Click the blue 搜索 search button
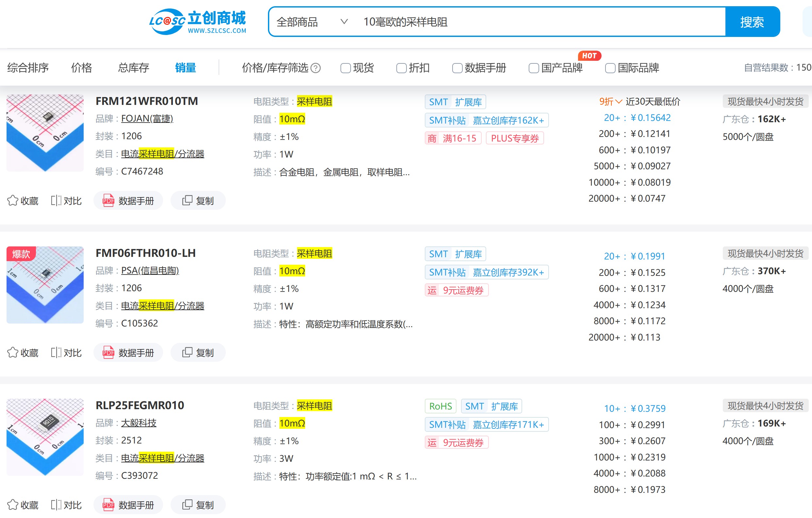The width and height of the screenshot is (812, 518). [752, 22]
